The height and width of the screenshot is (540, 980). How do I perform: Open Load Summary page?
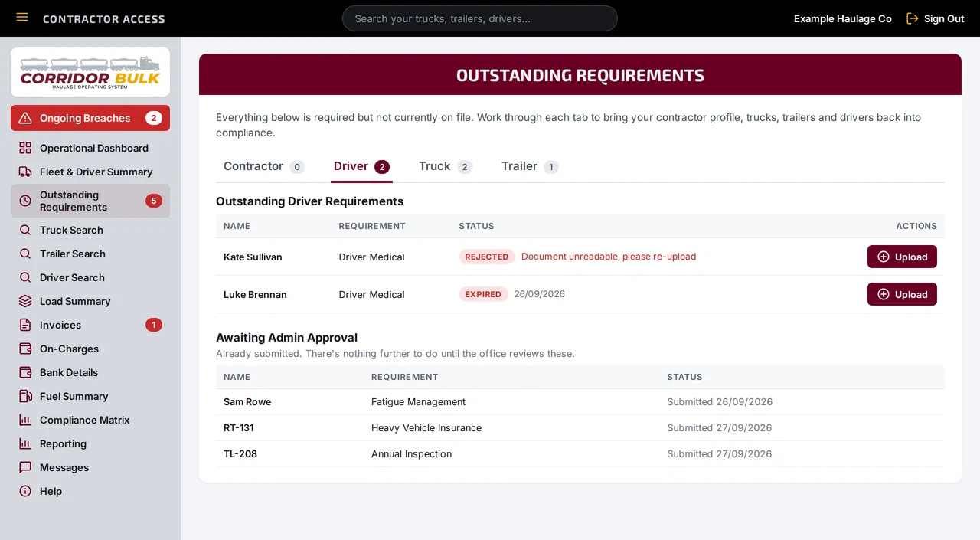tap(90, 301)
